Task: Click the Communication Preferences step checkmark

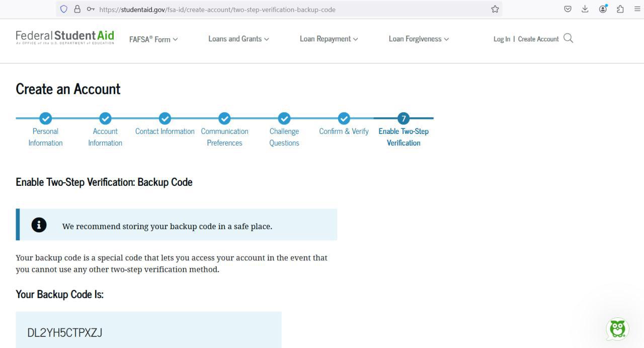Action: pos(224,118)
